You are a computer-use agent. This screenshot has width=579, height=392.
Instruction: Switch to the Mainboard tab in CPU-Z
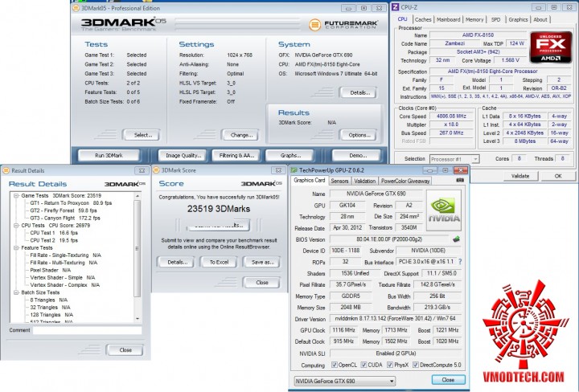(x=448, y=19)
